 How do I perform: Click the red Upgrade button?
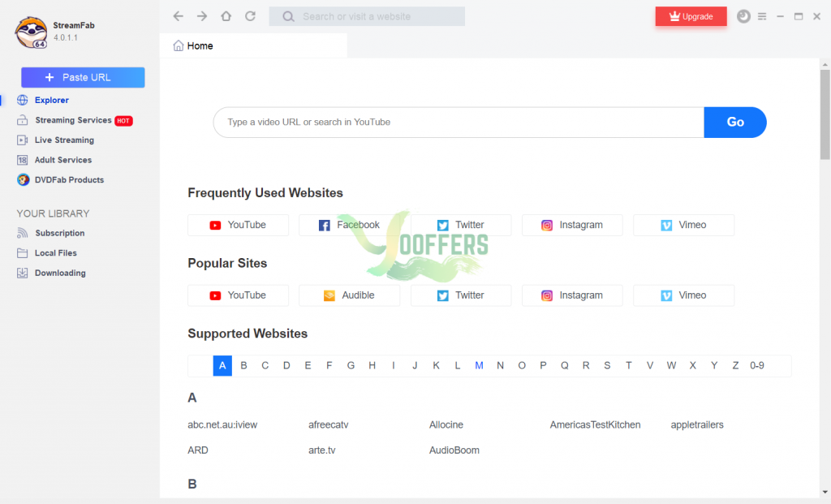tap(691, 16)
